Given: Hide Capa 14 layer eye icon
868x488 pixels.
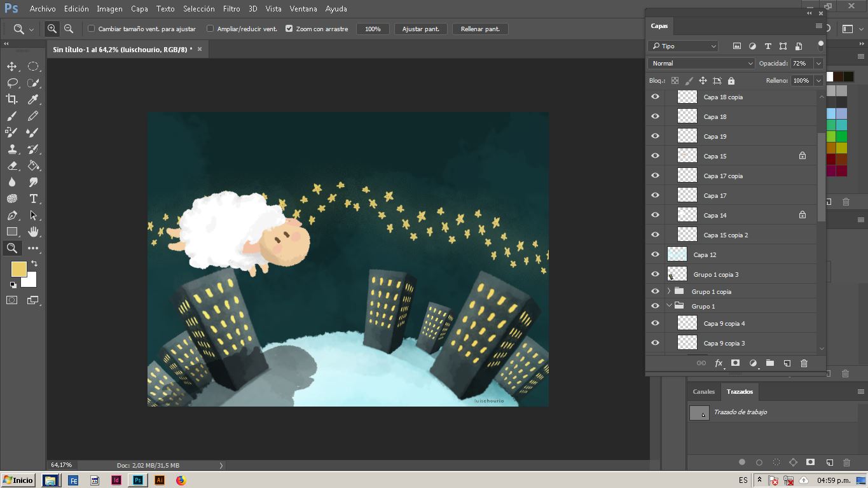Looking at the screenshot, I should point(655,215).
